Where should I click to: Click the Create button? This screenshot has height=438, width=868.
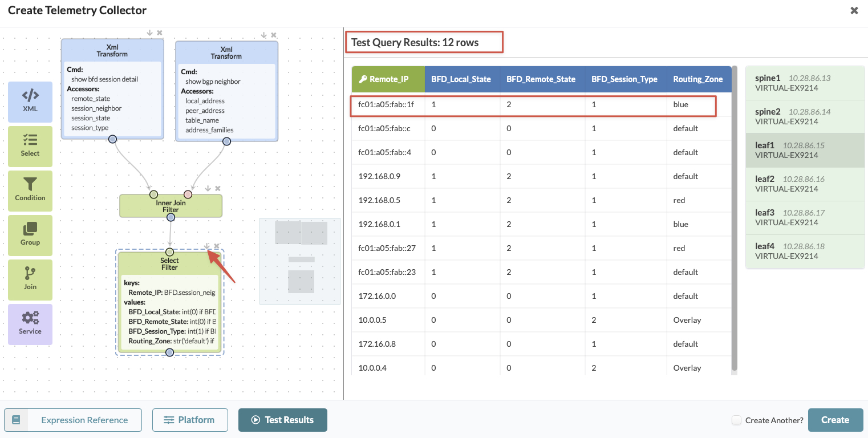coord(835,420)
